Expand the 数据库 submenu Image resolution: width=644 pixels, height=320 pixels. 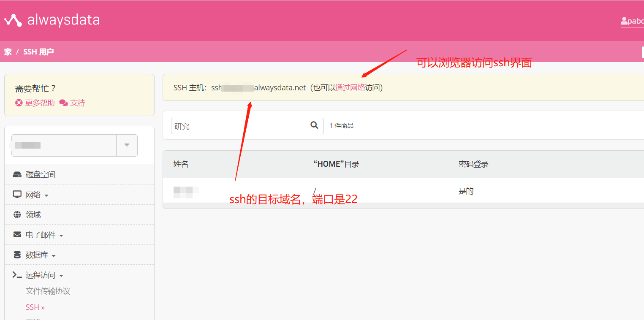54,256
